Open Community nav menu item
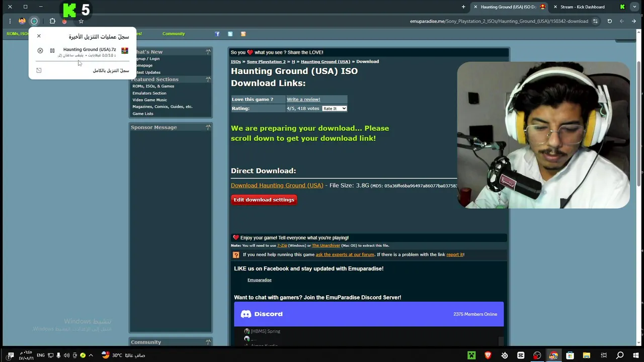The image size is (644, 362). pos(174,34)
